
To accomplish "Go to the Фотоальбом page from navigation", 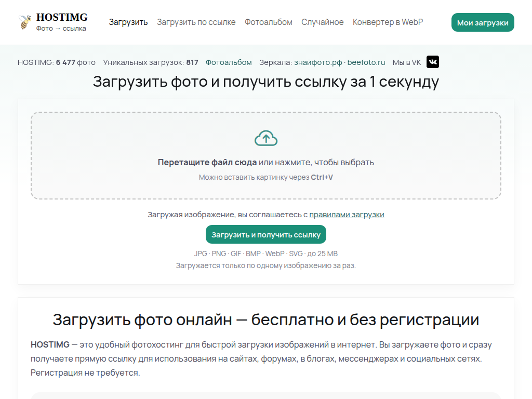I will tap(268, 22).
